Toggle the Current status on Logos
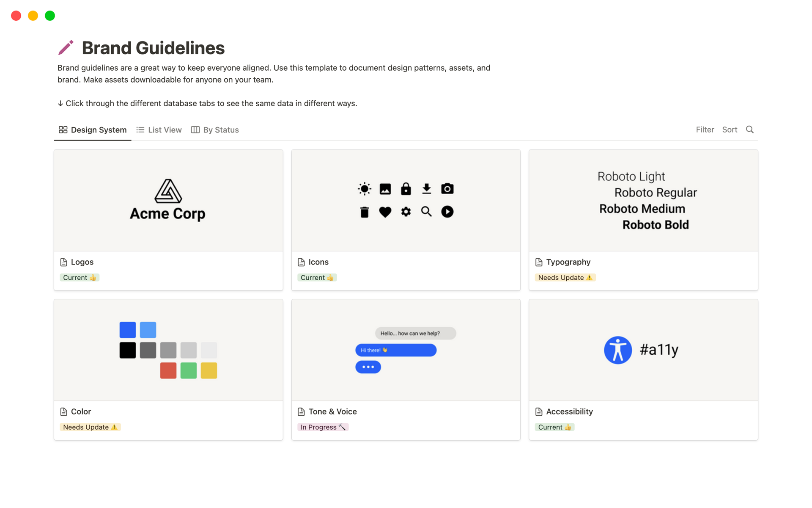812x508 pixels. 80,277
